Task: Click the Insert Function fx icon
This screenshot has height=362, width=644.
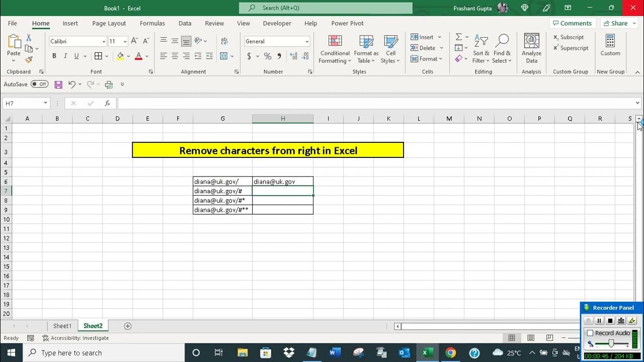Action: pos(107,103)
